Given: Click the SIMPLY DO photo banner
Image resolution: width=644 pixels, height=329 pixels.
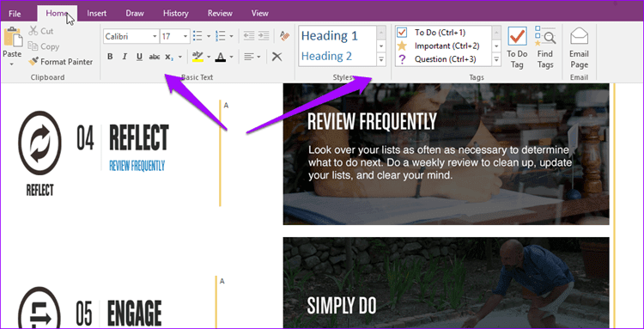Looking at the screenshot, I should click(446, 283).
